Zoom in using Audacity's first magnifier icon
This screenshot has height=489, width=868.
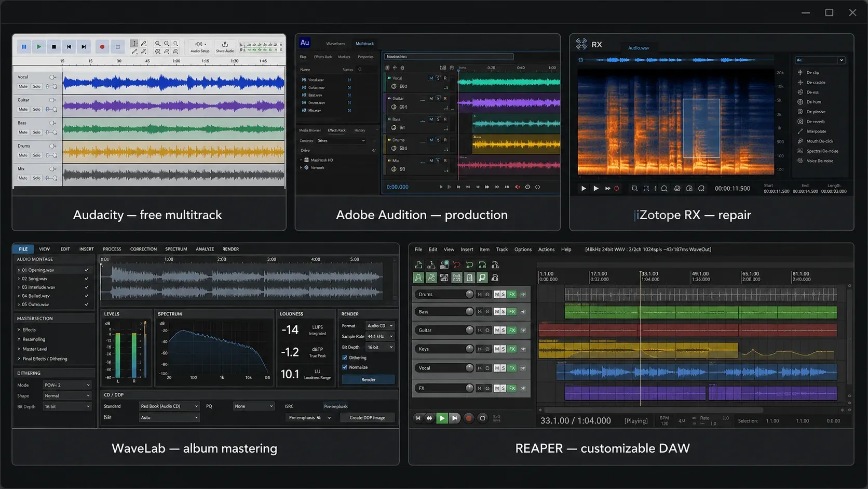click(x=158, y=44)
